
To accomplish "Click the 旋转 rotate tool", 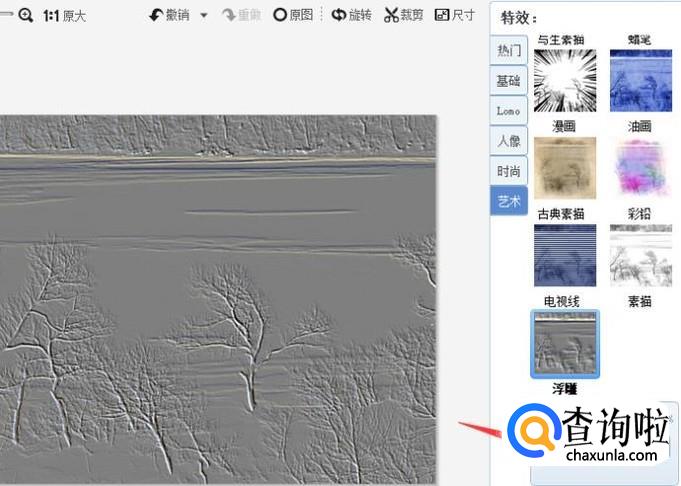I will click(351, 15).
